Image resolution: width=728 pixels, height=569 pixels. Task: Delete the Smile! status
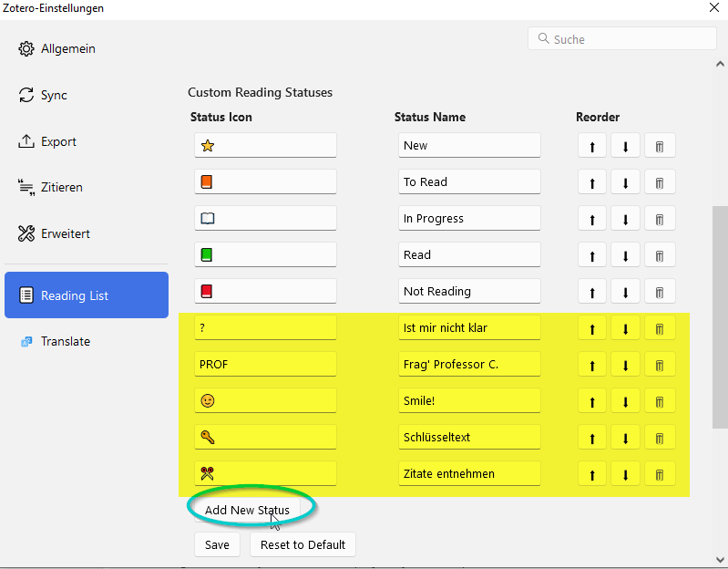(660, 401)
